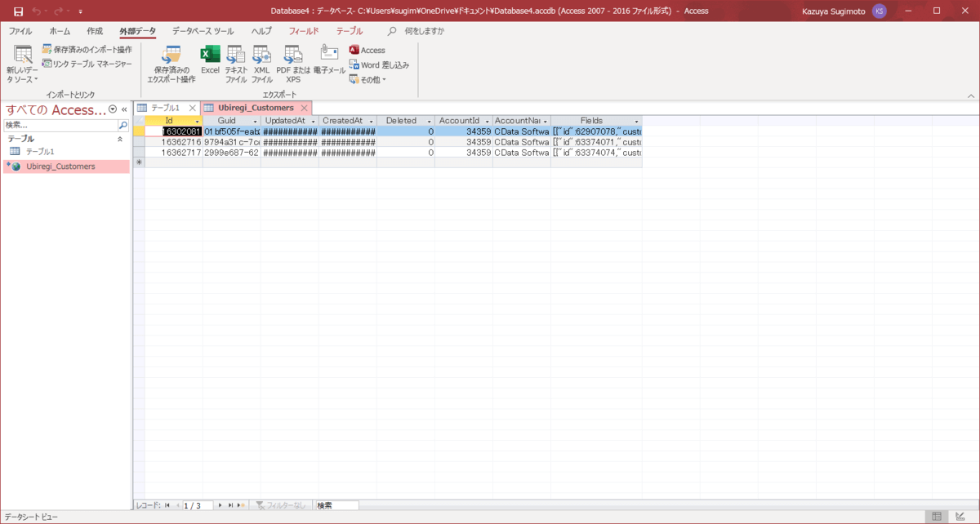Click the datasheet 検索 box at bottom

[336, 505]
